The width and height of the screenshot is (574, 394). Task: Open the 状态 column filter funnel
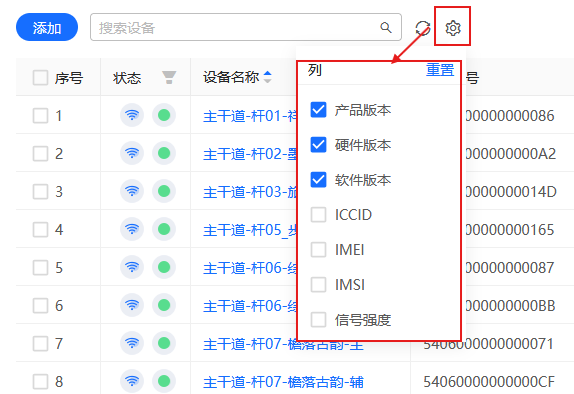point(169,78)
